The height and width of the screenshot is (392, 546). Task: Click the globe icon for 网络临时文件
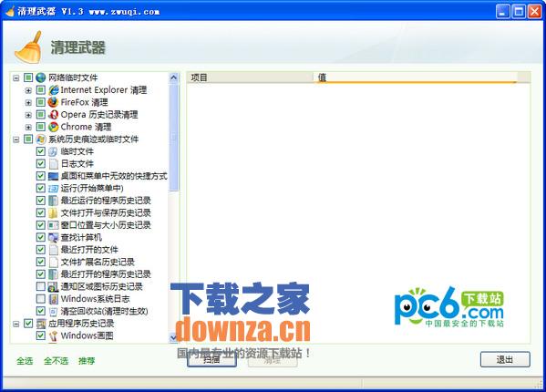tap(41, 77)
